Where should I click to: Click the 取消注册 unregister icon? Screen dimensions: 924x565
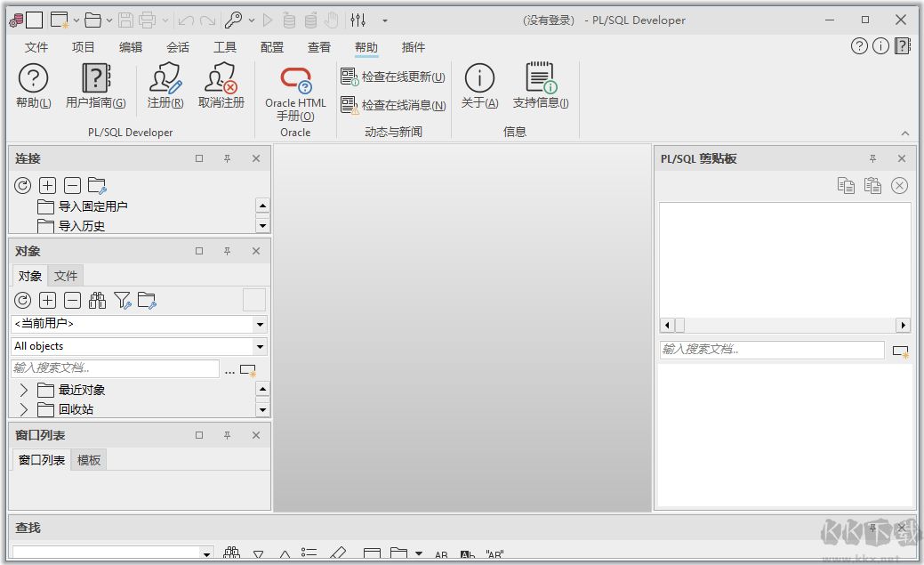(221, 86)
